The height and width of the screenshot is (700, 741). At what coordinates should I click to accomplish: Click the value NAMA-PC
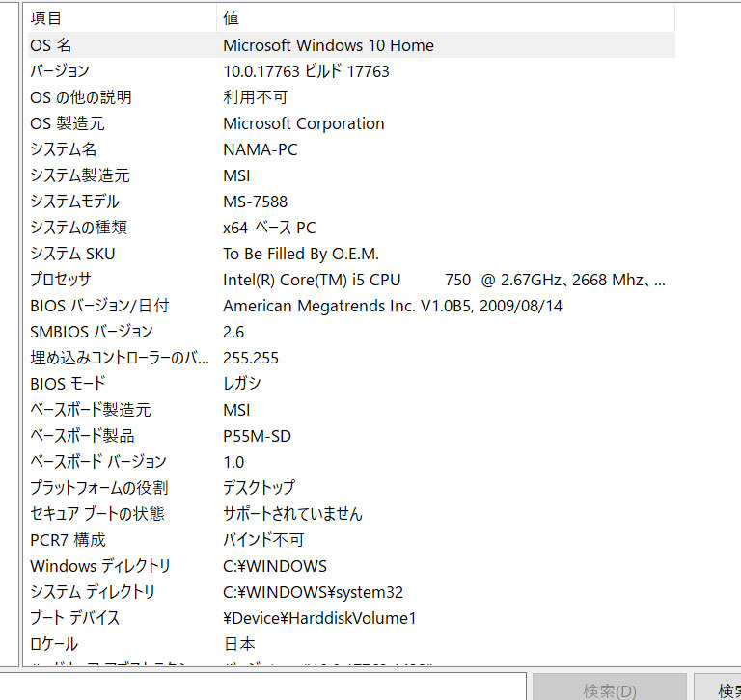coord(260,149)
